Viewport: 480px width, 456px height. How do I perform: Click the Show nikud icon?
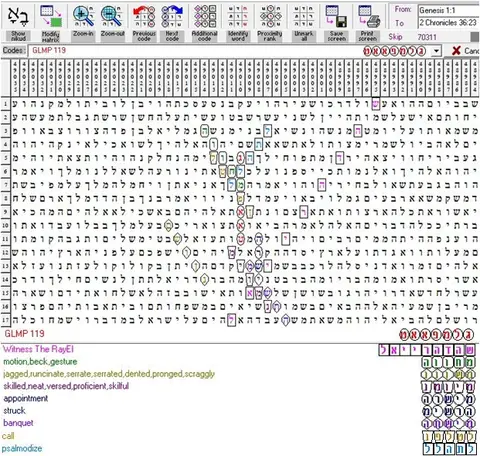[18, 16]
